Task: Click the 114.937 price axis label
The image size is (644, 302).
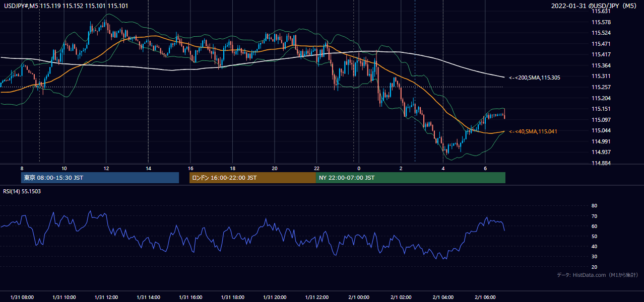Action: pyautogui.click(x=601, y=152)
